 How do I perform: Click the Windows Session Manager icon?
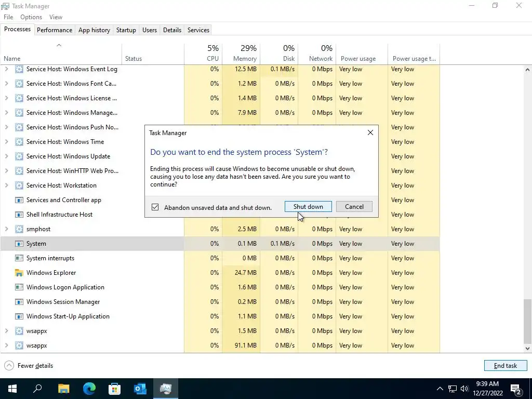pos(19,302)
